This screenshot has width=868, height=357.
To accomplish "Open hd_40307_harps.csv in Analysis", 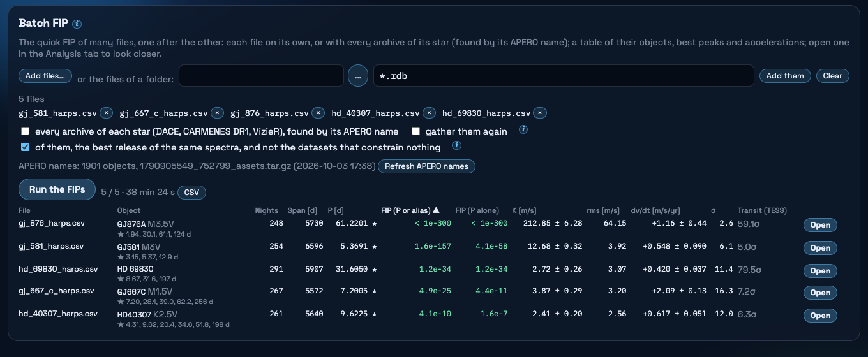I will [820, 316].
